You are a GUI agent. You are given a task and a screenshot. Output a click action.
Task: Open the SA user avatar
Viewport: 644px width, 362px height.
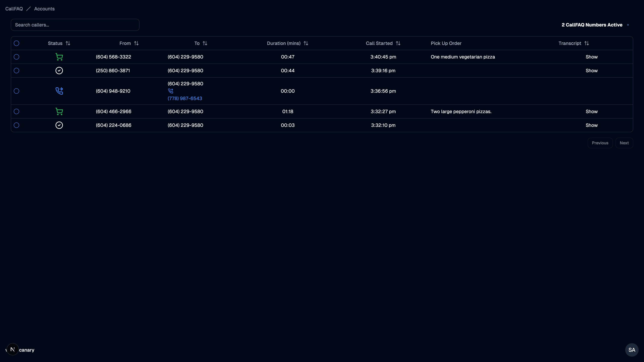pyautogui.click(x=632, y=350)
